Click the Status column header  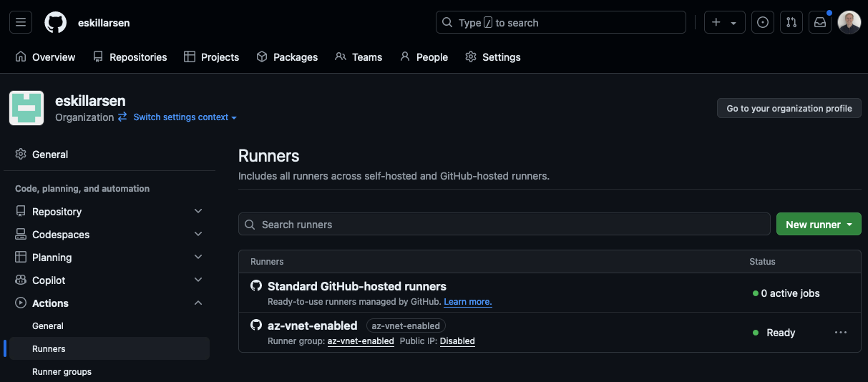pyautogui.click(x=762, y=262)
